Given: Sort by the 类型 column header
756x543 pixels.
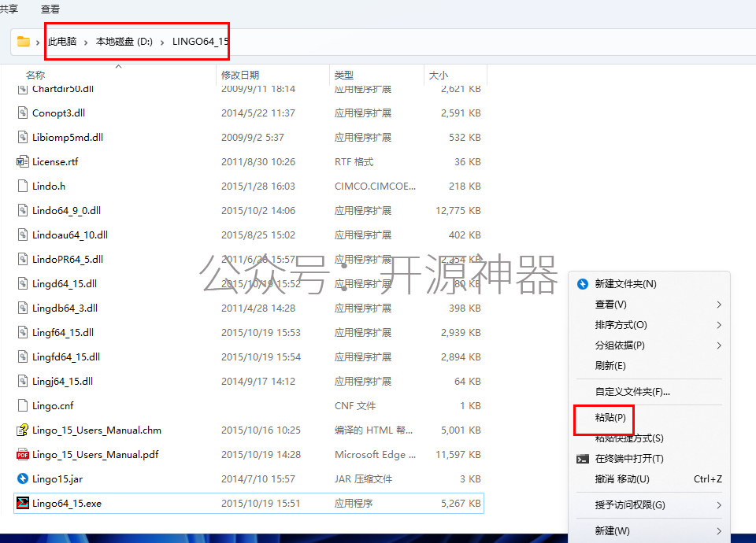Looking at the screenshot, I should (344, 76).
